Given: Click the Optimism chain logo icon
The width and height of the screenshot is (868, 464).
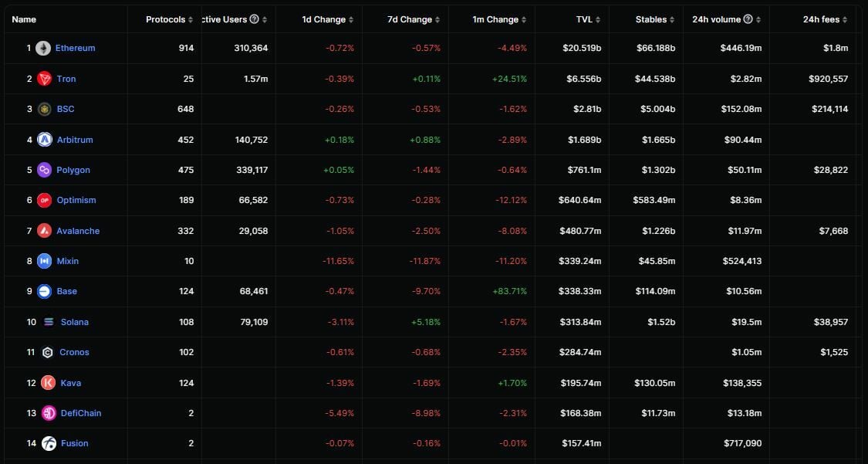Looking at the screenshot, I should click(45, 200).
